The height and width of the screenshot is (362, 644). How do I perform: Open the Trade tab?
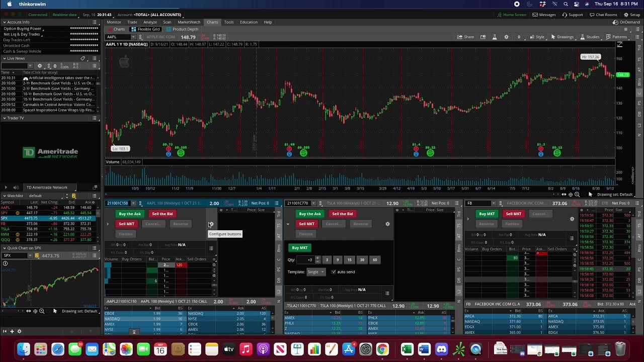pos(132,22)
